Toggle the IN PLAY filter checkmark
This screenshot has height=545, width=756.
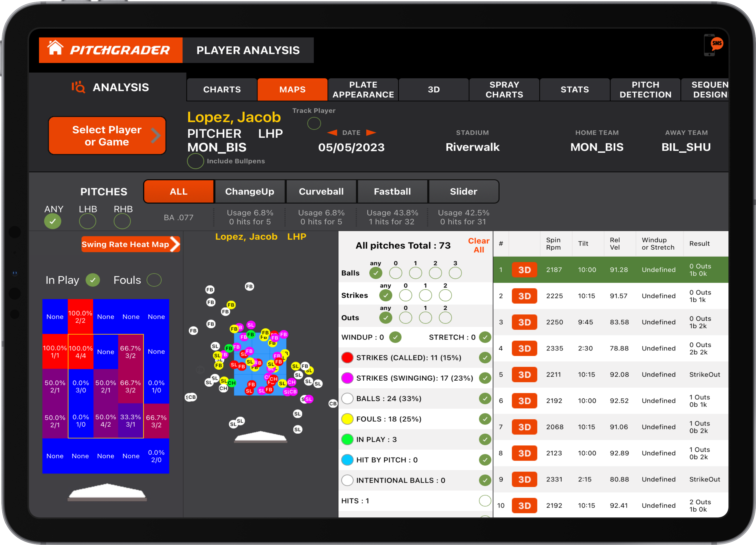coord(485,439)
